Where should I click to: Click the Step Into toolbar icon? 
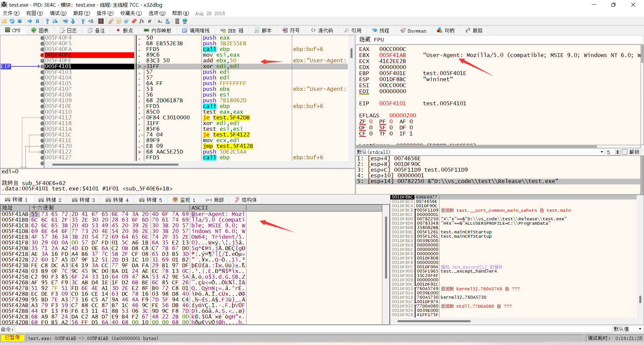click(x=47, y=21)
